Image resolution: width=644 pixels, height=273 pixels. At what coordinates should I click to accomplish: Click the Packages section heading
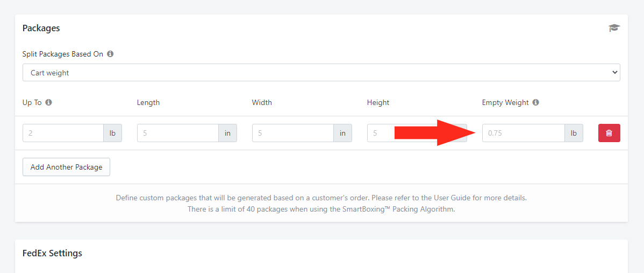pyautogui.click(x=41, y=28)
